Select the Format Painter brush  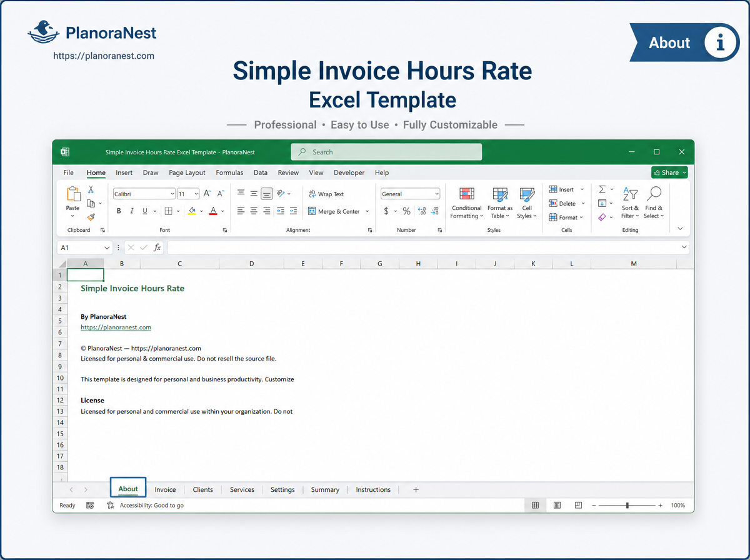(91, 217)
